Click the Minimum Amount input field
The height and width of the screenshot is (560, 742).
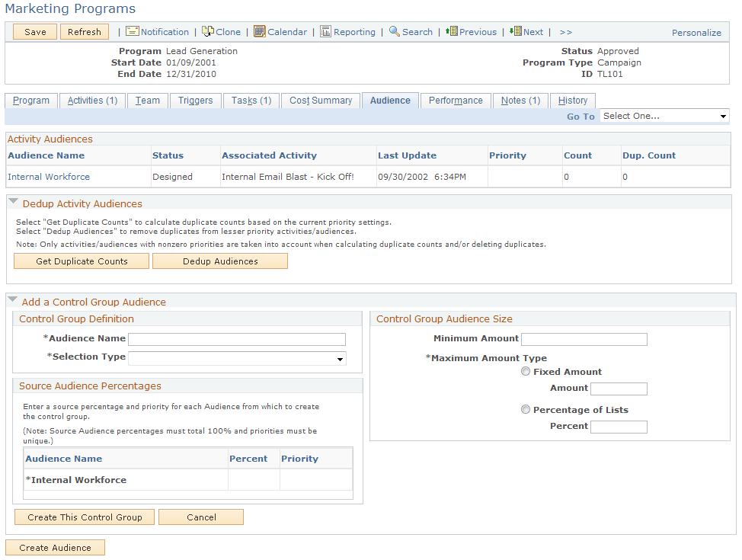click(x=584, y=339)
